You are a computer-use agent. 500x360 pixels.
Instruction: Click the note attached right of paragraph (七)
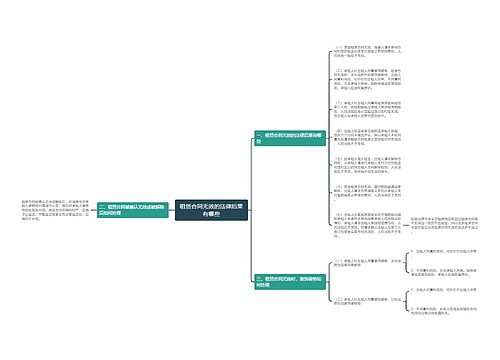coord(444,225)
